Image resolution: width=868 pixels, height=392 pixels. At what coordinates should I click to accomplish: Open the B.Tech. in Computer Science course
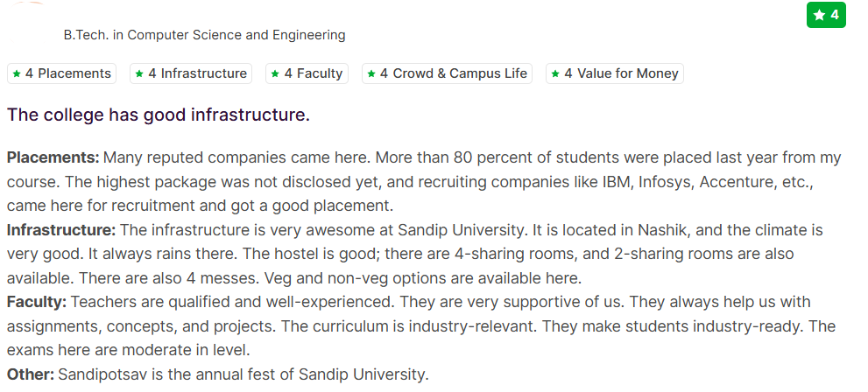click(204, 35)
